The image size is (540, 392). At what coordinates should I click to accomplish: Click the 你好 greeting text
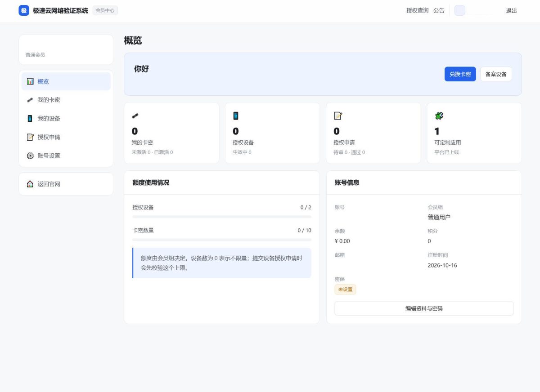tap(141, 69)
